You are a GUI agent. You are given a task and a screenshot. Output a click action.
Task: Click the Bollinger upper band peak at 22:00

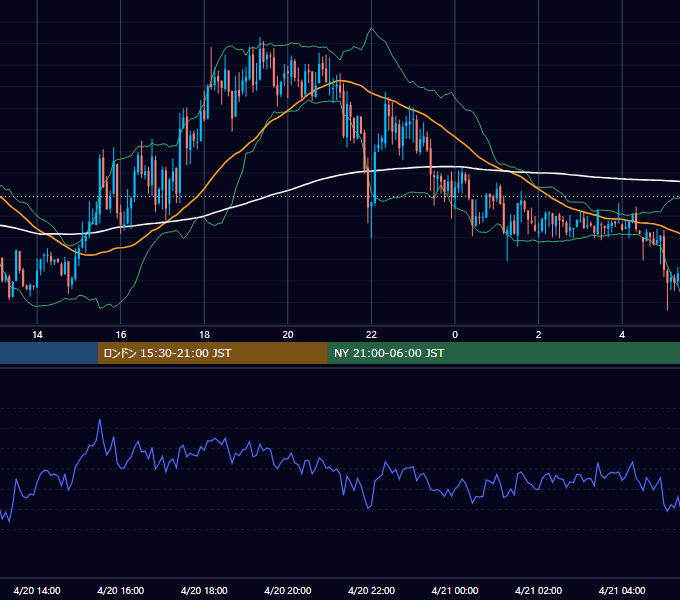pos(371,29)
